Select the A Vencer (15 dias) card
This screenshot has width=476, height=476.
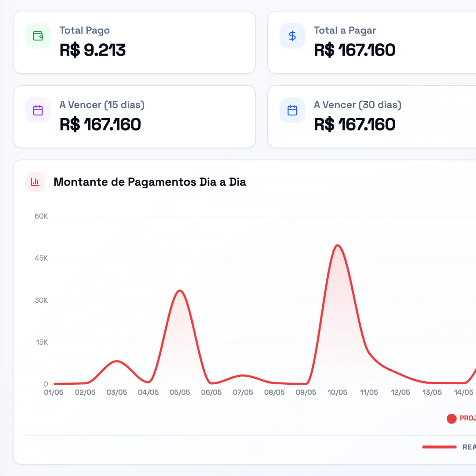pos(134,117)
